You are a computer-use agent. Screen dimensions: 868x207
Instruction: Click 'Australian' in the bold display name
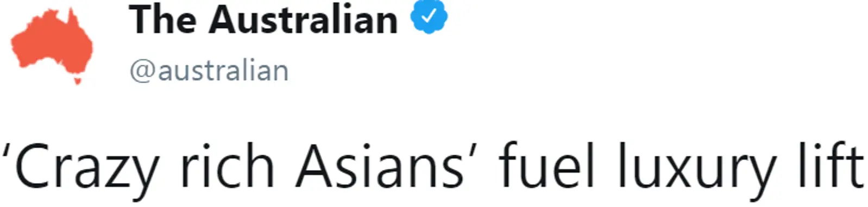[304, 20]
